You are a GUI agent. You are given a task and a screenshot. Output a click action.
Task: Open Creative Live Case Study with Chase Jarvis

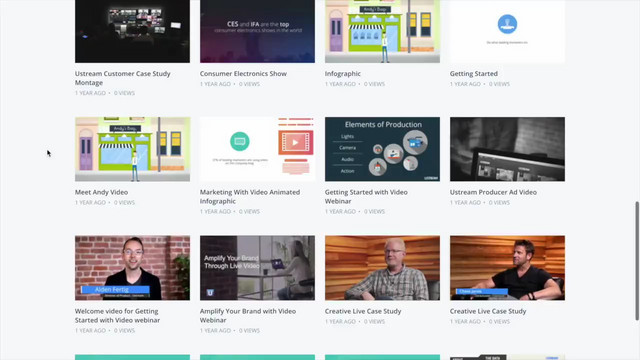click(x=507, y=268)
